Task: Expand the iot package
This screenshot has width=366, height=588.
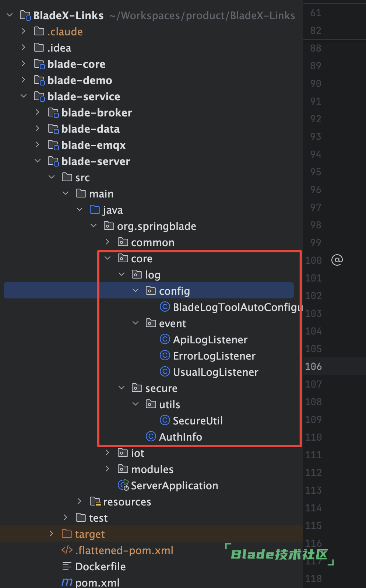Action: coord(108,452)
